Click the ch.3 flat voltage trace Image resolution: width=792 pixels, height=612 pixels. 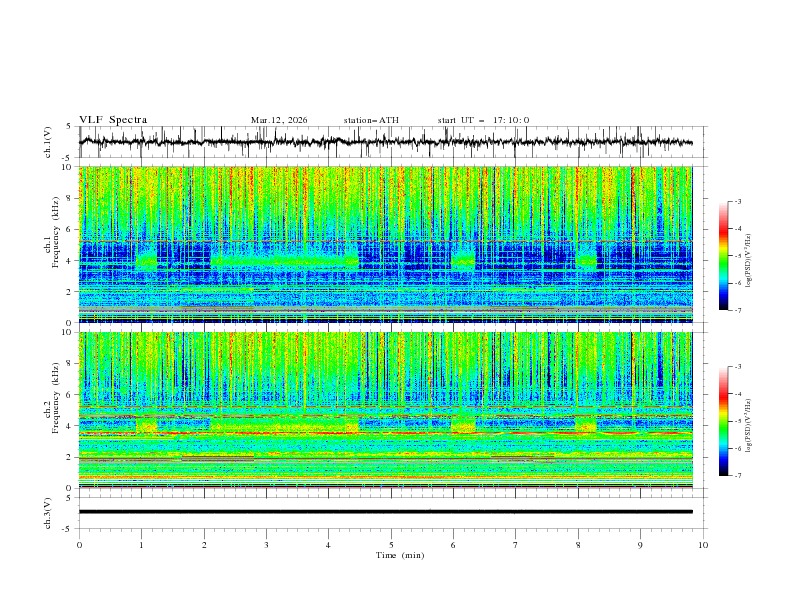click(x=385, y=512)
